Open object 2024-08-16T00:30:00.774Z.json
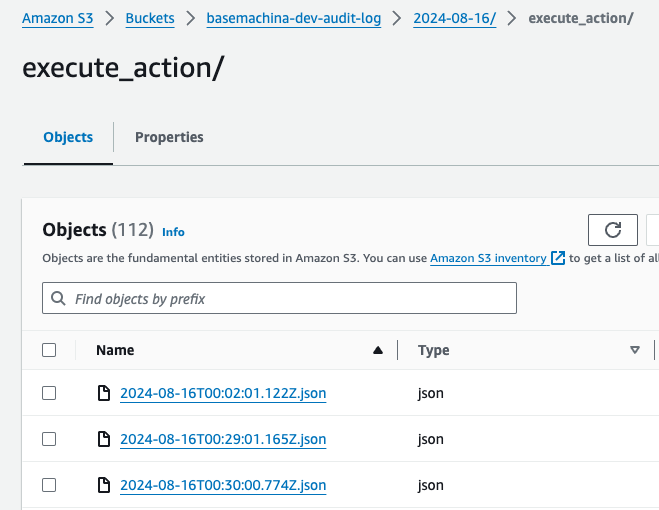The width and height of the screenshot is (659, 510). pyautogui.click(x=223, y=485)
